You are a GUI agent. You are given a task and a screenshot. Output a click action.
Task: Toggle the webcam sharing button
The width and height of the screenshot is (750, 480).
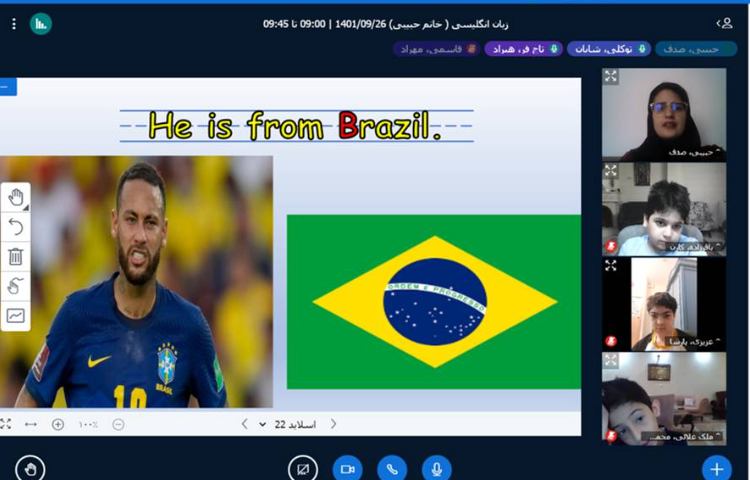(347, 468)
